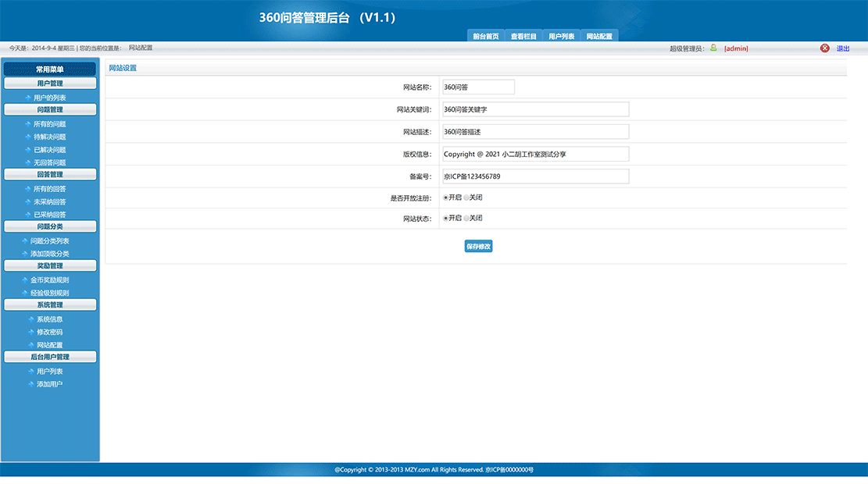Enable 开启 for 是否开放注册
The image size is (868, 484).
coord(445,198)
